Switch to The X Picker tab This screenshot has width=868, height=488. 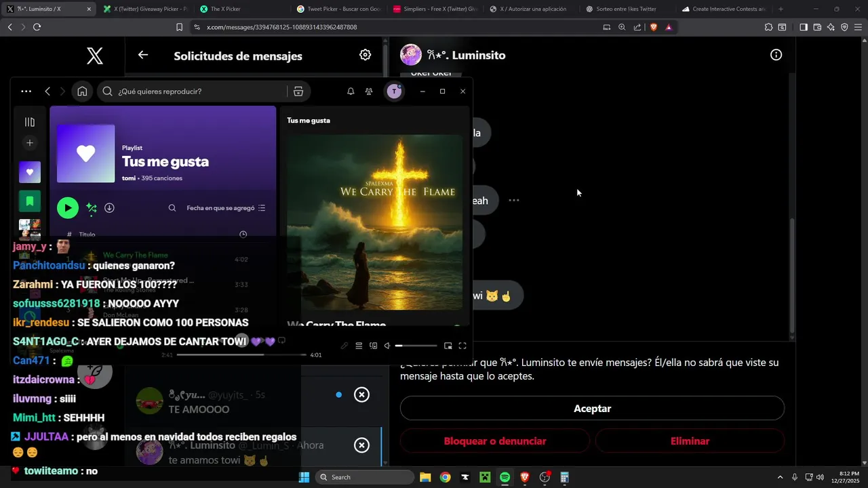[242, 9]
